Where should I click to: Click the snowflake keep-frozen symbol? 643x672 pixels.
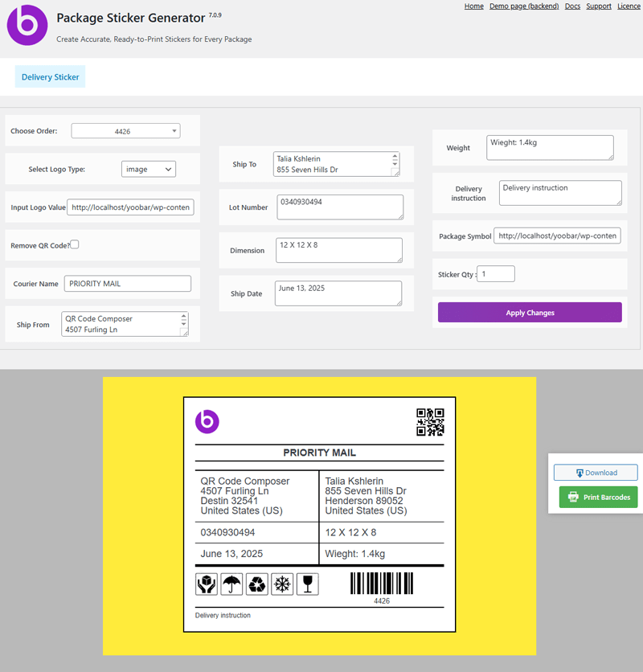[x=283, y=584]
